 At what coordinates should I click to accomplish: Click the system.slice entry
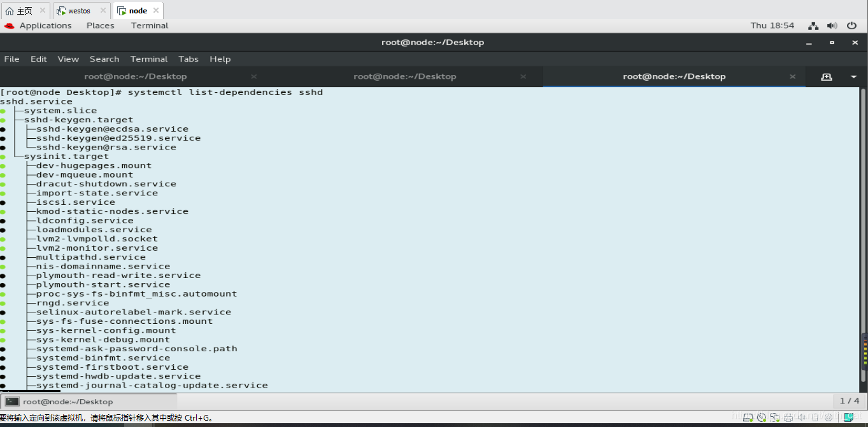(60, 111)
